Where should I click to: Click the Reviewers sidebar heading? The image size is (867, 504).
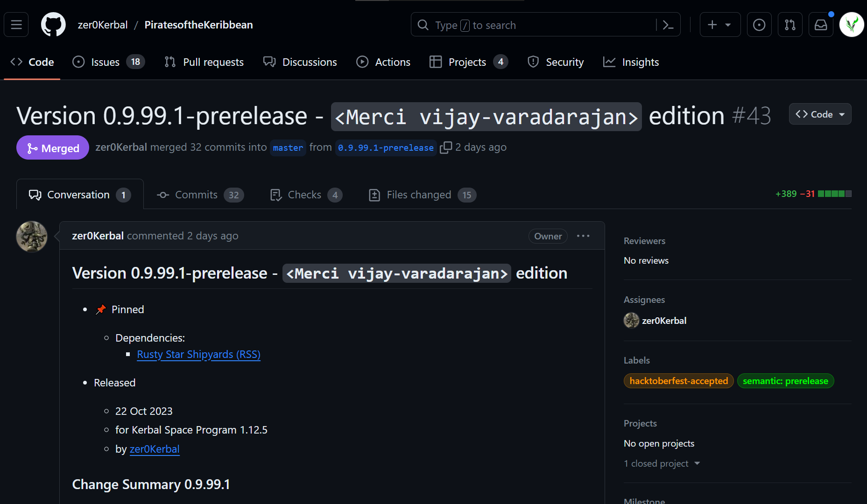coord(644,241)
